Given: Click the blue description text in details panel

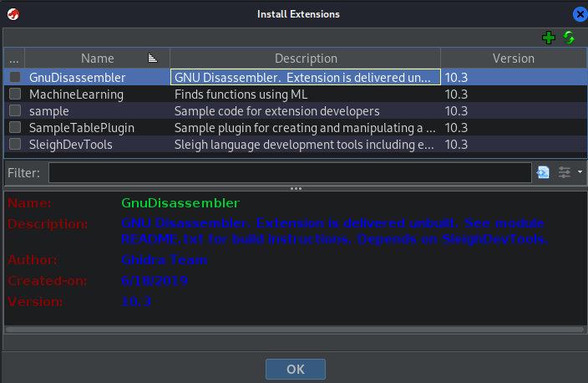Looking at the screenshot, I should (x=334, y=231).
